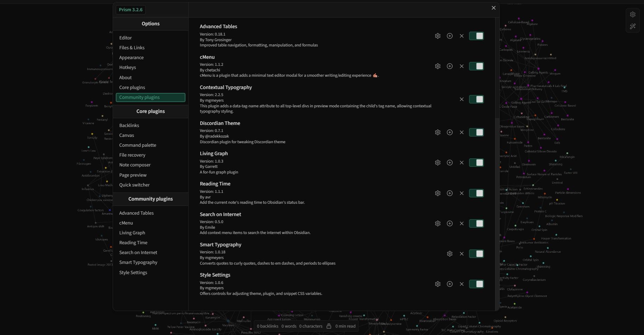644x335 pixels.
Task: Open Smart Typography plugin settings
Action: click(450, 253)
